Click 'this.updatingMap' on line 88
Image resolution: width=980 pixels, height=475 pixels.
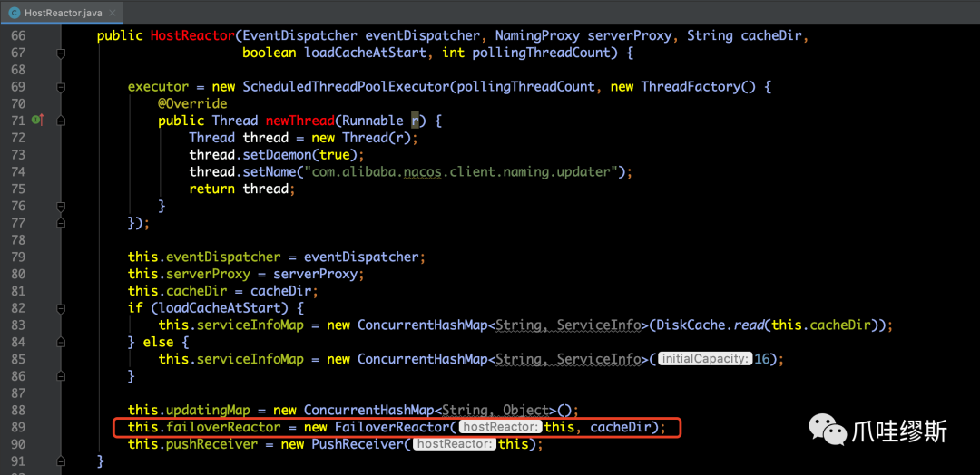[189, 410]
